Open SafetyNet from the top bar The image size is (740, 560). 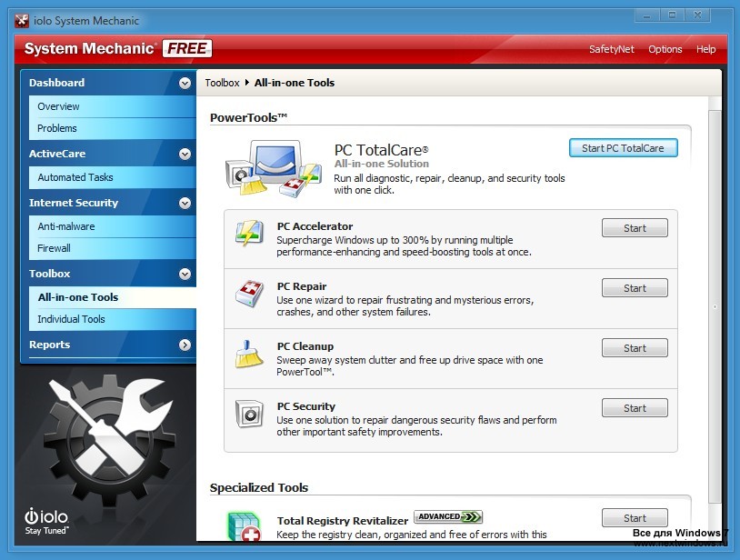point(611,49)
